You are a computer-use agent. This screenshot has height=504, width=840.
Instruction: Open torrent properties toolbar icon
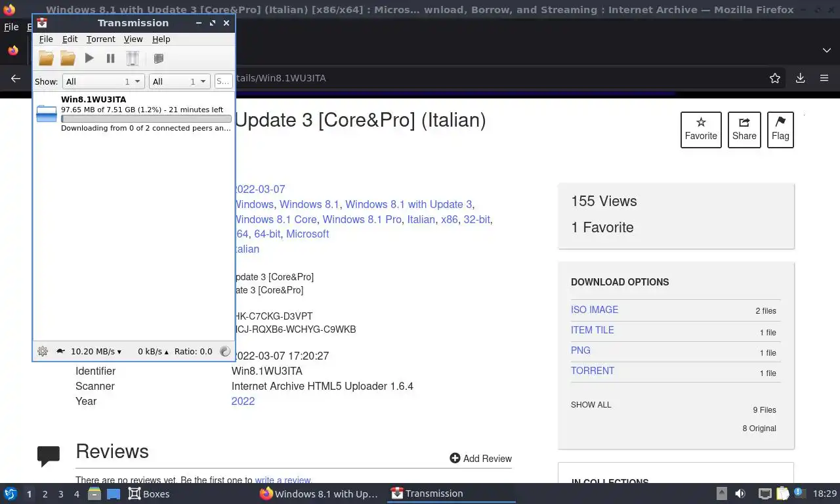pyautogui.click(x=158, y=58)
